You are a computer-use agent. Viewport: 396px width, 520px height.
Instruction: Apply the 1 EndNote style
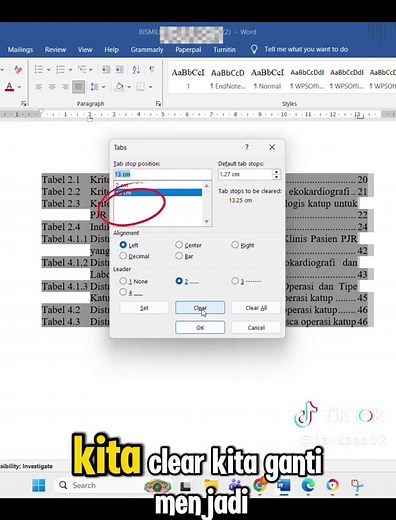[x=228, y=79]
